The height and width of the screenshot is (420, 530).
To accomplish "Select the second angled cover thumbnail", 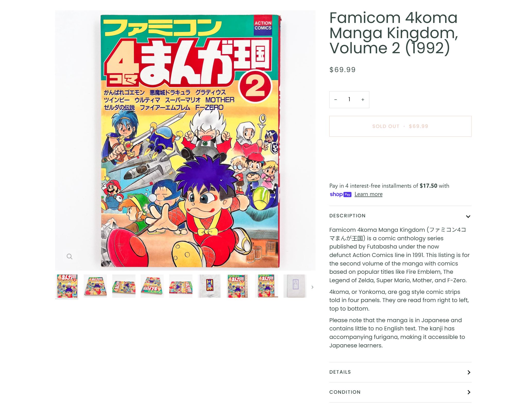I will pyautogui.click(x=95, y=286).
